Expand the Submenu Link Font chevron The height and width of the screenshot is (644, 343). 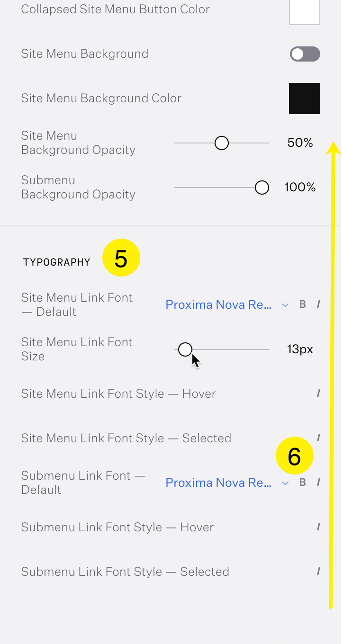pos(285,483)
